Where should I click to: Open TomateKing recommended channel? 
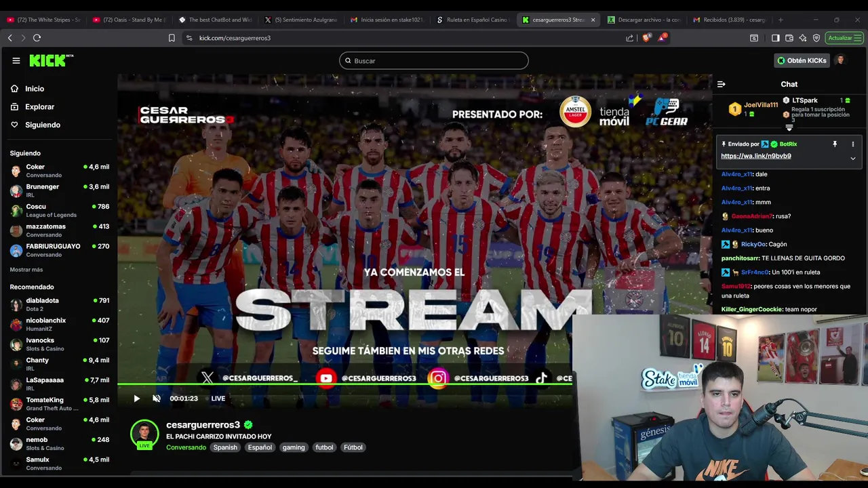point(60,404)
